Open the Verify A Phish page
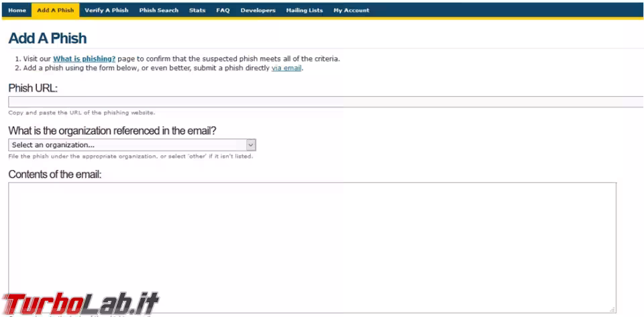The image size is (644, 317). coord(107,10)
